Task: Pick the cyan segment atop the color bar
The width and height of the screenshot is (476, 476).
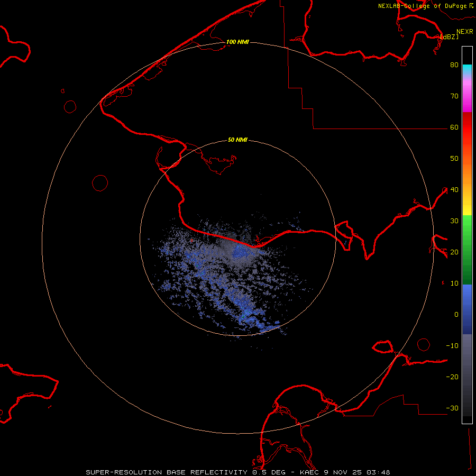Action: tap(467, 70)
